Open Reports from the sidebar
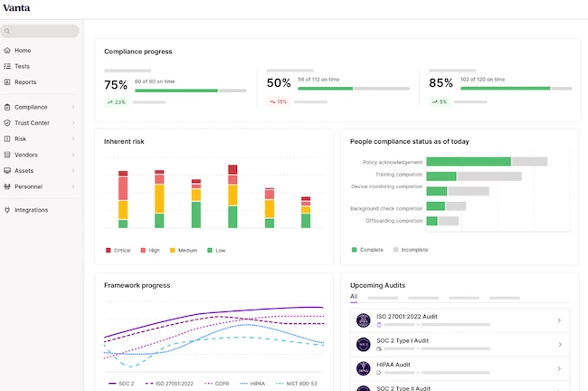This screenshot has width=588, height=391. tap(25, 81)
